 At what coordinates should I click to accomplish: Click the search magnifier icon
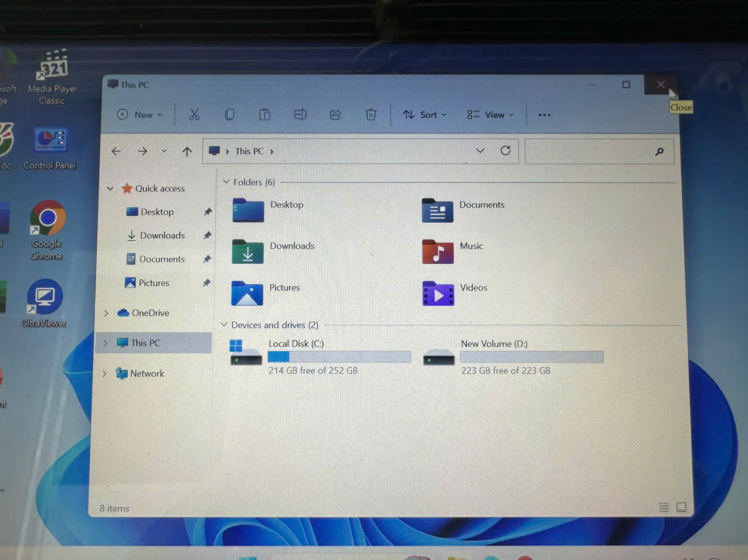coord(659,152)
